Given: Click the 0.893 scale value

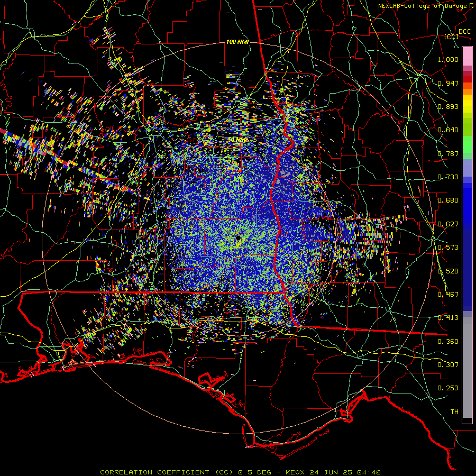Looking at the screenshot, I should click(448, 106).
